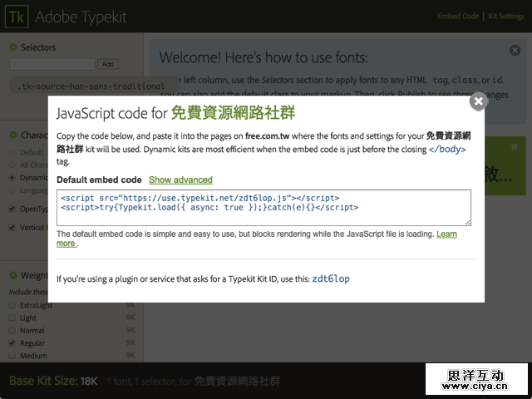The image size is (532, 399).
Task: Click the trash icon on the green font card
Action: click(x=515, y=147)
